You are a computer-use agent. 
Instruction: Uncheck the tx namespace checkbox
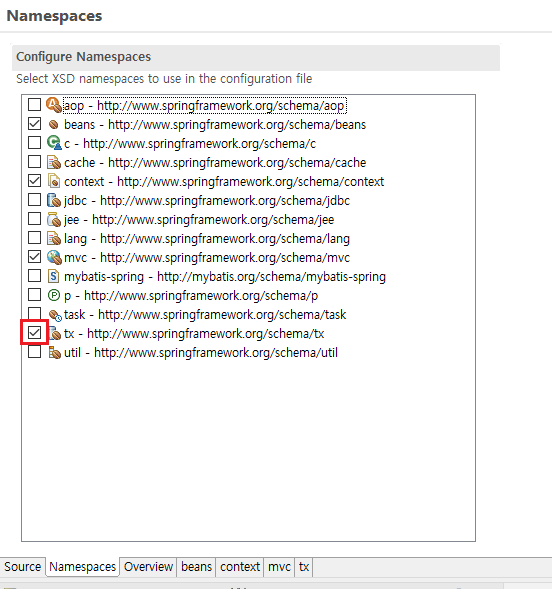click(35, 332)
